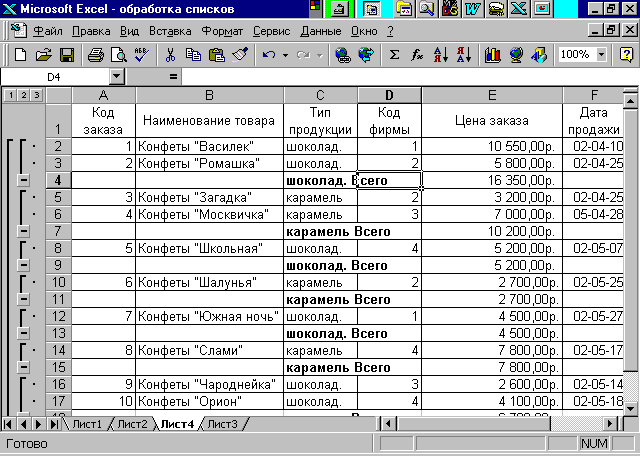The height and width of the screenshot is (456, 640).
Task: Open a file with Open folder icon
Action: (43, 54)
